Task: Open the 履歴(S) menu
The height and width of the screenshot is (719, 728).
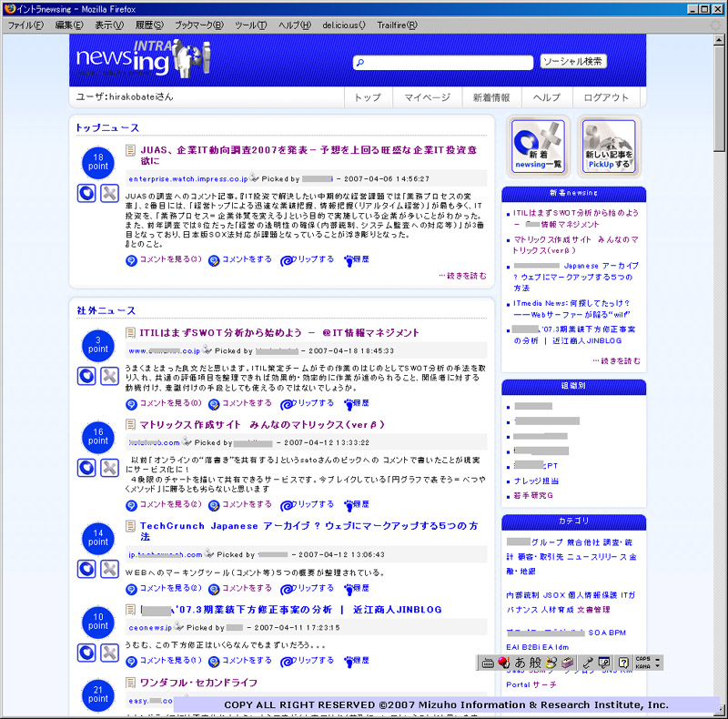Action: (149, 25)
